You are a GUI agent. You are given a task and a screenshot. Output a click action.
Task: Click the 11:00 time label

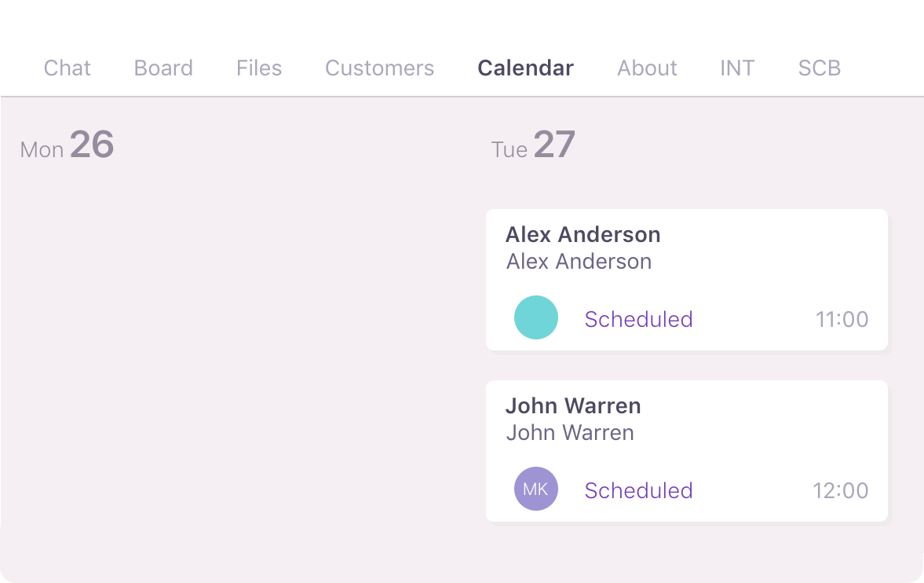pyautogui.click(x=842, y=319)
